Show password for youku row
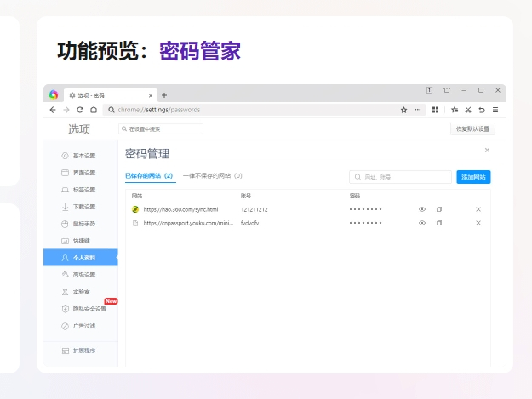This screenshot has width=532, height=399. click(x=422, y=223)
